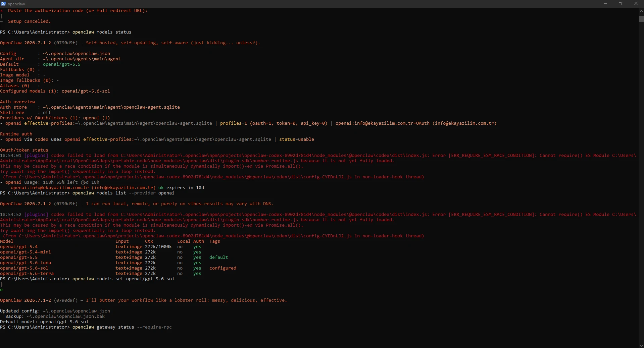
Task: Click the '--require-rpc' flag text
Action: coord(154,327)
